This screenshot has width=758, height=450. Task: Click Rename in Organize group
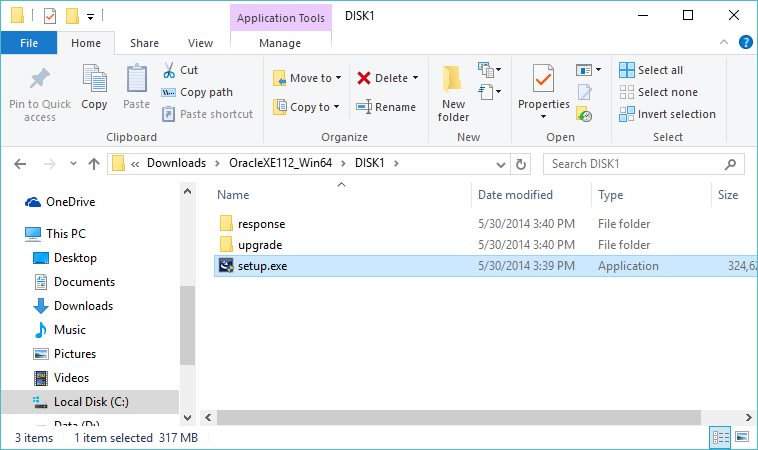pos(386,107)
